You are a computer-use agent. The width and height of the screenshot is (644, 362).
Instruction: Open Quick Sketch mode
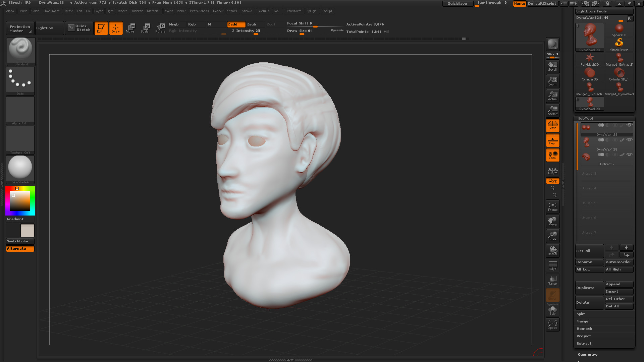tap(79, 28)
